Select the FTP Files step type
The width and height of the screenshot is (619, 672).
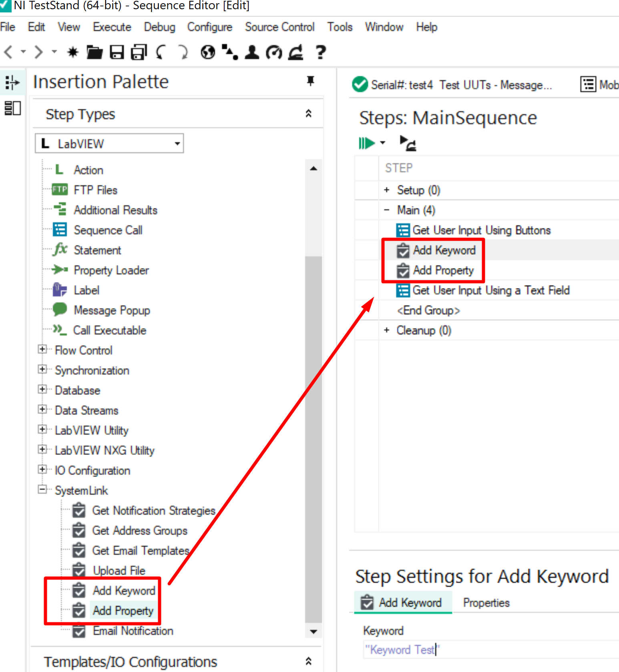tap(95, 190)
